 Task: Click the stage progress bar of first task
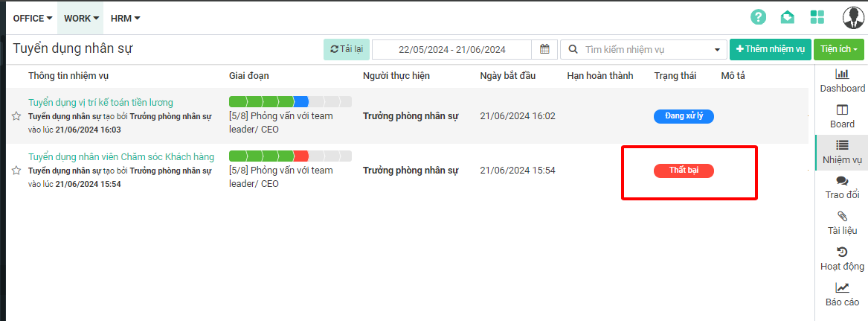[x=290, y=101]
